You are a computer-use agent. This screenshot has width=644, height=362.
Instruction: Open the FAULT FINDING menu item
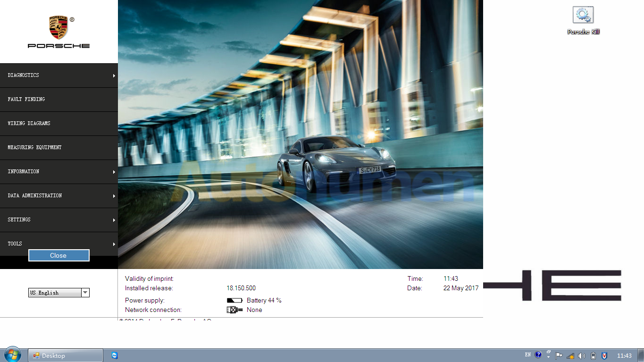click(x=59, y=100)
